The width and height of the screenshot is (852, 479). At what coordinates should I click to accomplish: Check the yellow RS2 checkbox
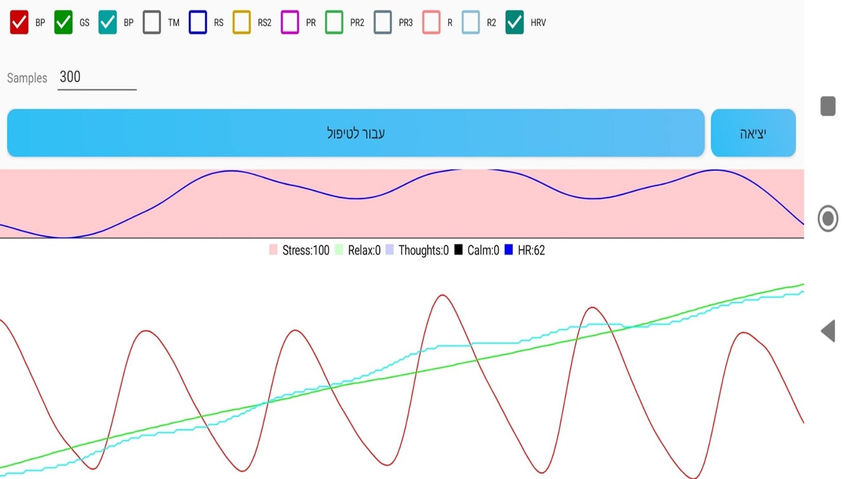coord(242,22)
